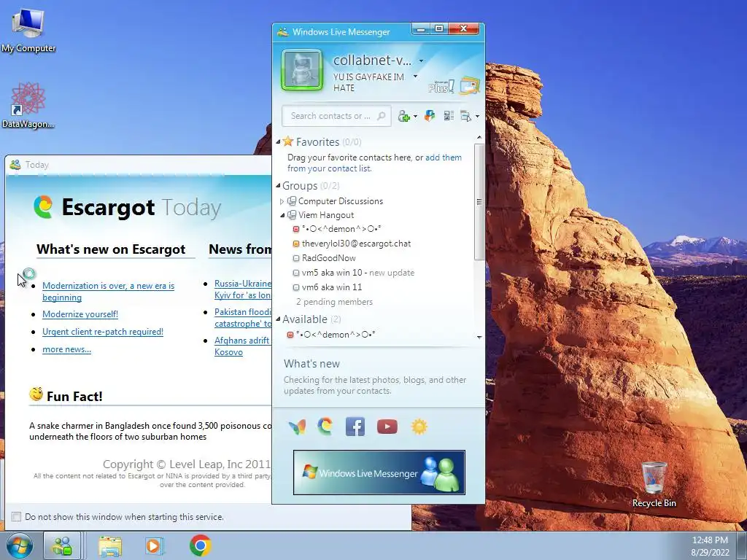Click the contact list scroll down arrow
747x560 pixels.
tap(479, 337)
